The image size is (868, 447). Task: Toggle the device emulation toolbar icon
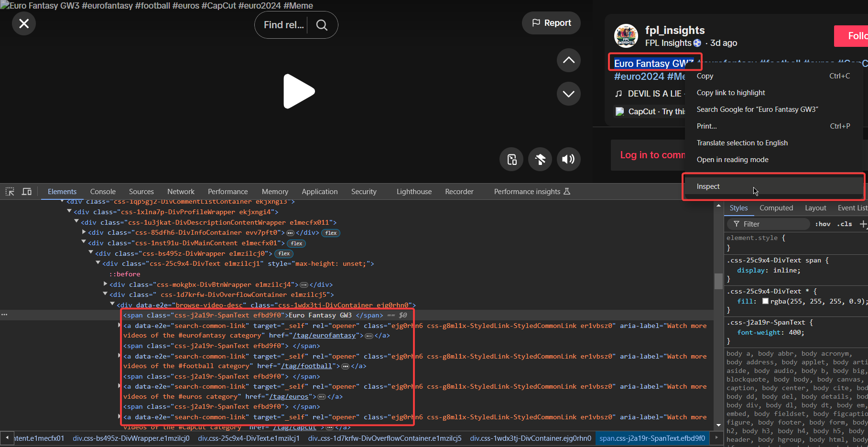pos(27,191)
